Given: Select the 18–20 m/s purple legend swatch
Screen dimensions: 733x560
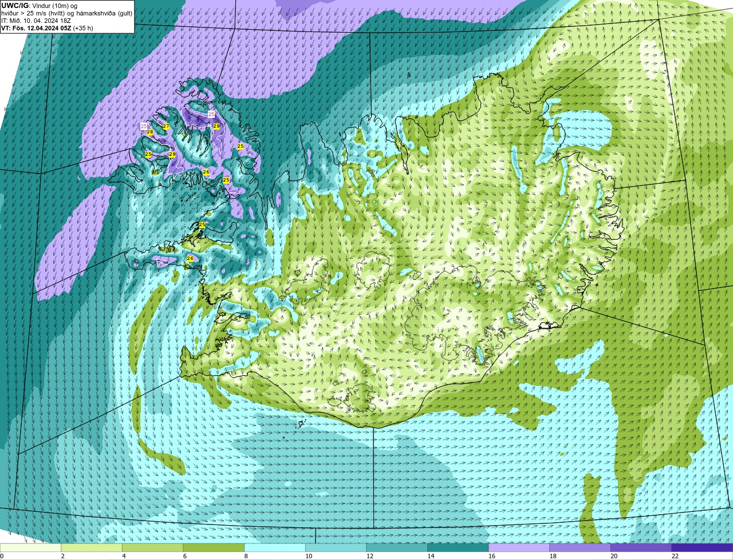Looking at the screenshot, I should [x=580, y=547].
